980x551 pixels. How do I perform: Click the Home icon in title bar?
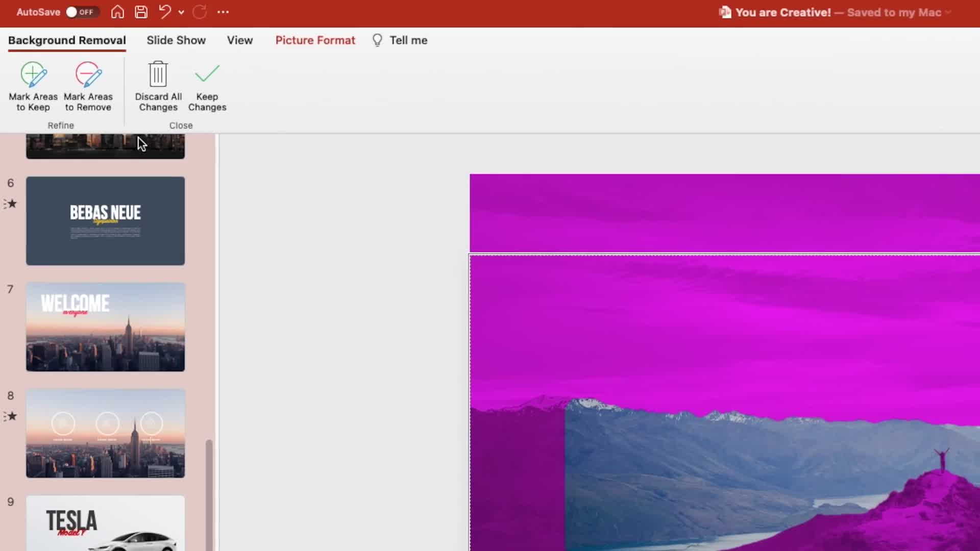point(117,12)
